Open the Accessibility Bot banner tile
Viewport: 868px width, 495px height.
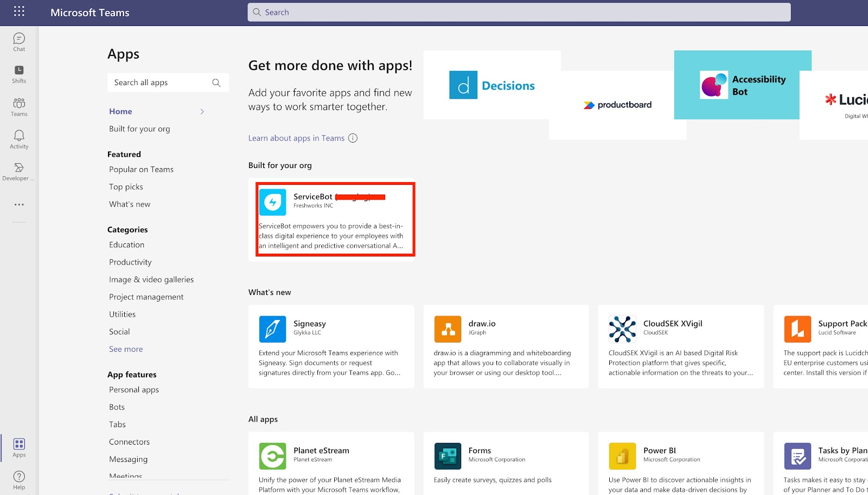(743, 85)
